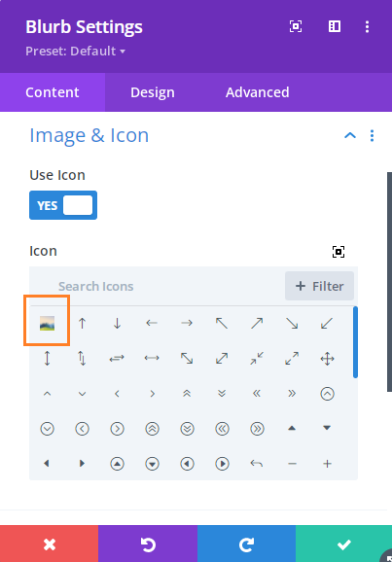
Task: Click the + Filter button
Action: tap(320, 286)
